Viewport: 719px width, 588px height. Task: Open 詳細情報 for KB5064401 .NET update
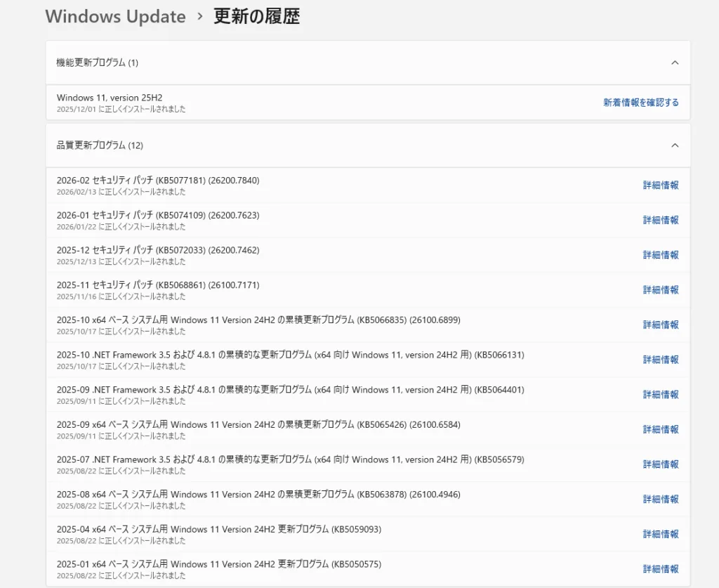661,394
